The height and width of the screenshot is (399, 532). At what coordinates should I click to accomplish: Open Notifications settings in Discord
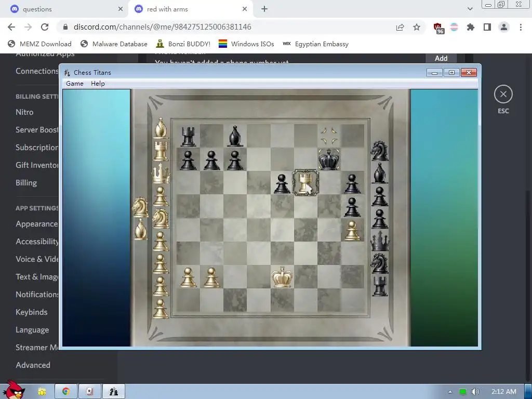click(37, 294)
